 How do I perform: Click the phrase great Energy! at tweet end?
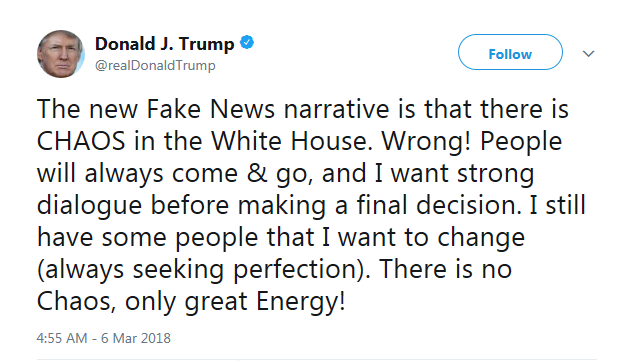[x=265, y=303]
